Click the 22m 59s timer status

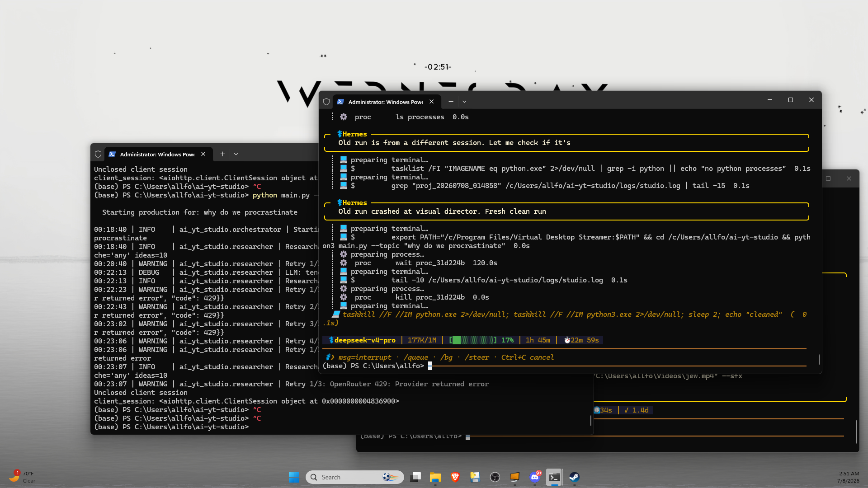581,340
